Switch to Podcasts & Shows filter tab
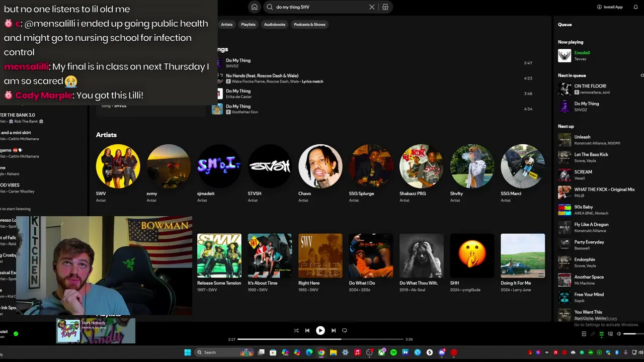 point(309,24)
